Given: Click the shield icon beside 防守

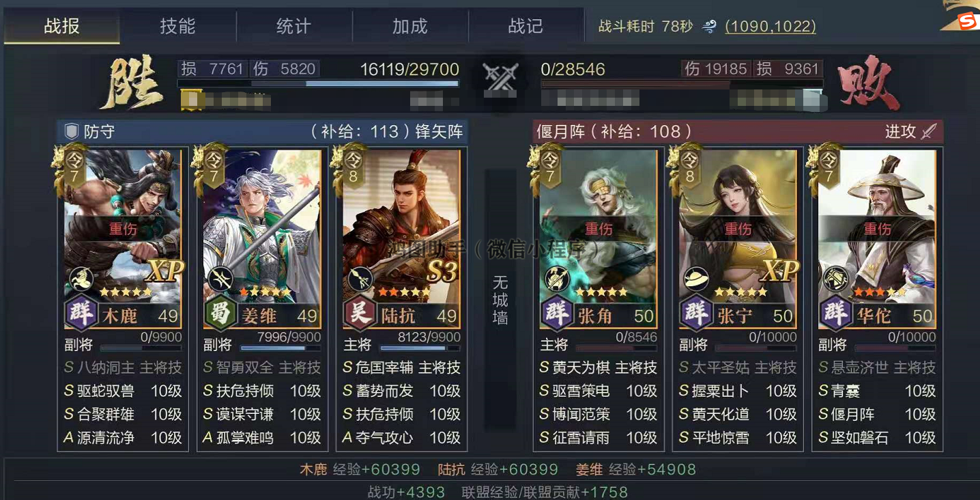Looking at the screenshot, I should click(72, 132).
